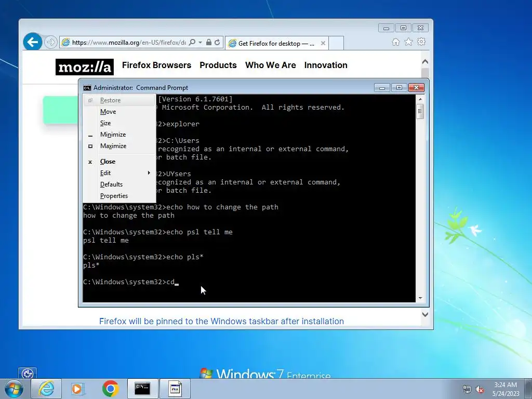The image size is (532, 399).
Task: Open the Firefox Browsers navigation menu
Action: click(x=156, y=65)
